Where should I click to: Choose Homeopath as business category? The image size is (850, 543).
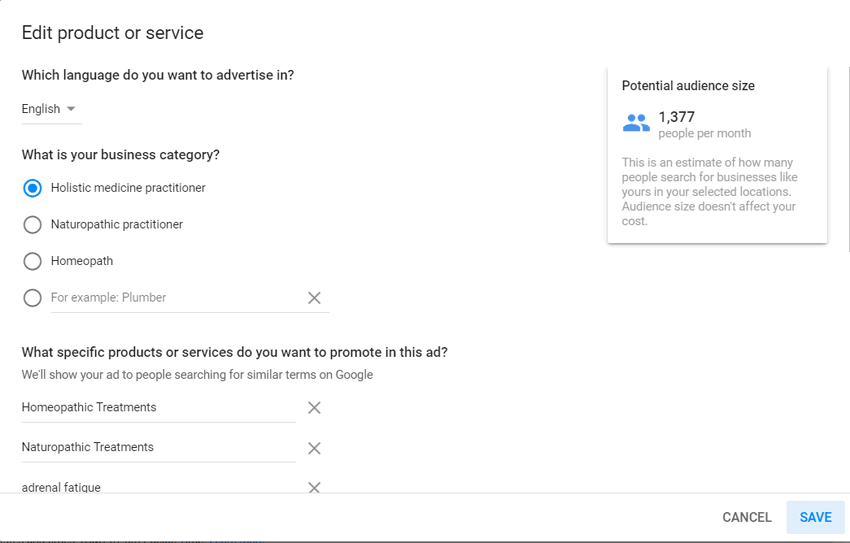coord(33,261)
